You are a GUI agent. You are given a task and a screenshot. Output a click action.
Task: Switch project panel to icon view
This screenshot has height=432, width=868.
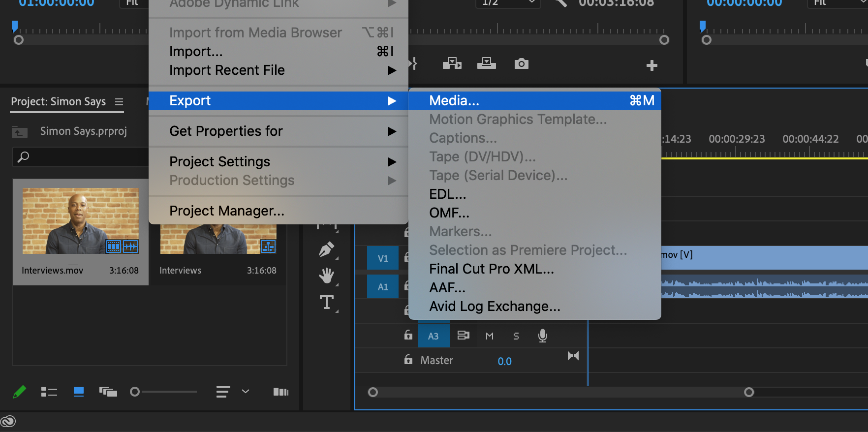(x=78, y=392)
